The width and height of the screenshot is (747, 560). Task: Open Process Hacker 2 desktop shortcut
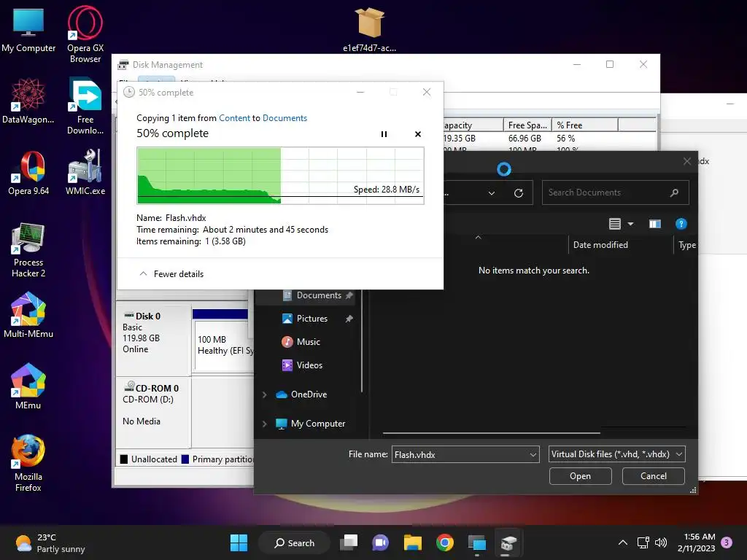(28, 249)
